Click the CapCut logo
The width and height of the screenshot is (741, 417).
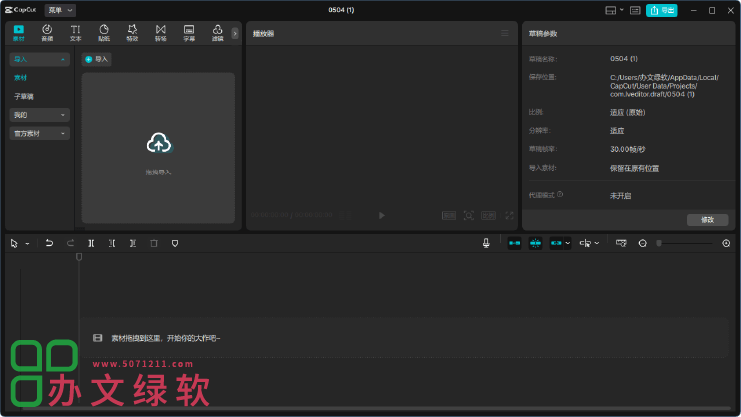click(20, 10)
